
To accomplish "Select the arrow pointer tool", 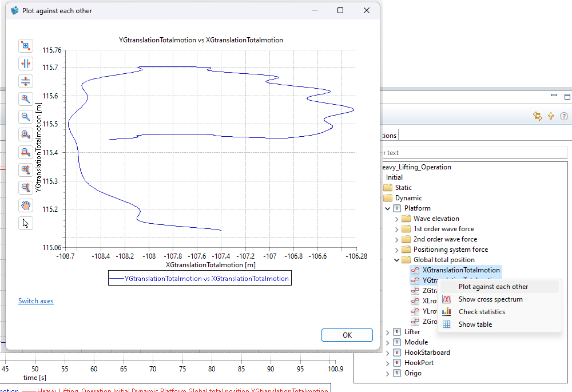I will tap(26, 223).
